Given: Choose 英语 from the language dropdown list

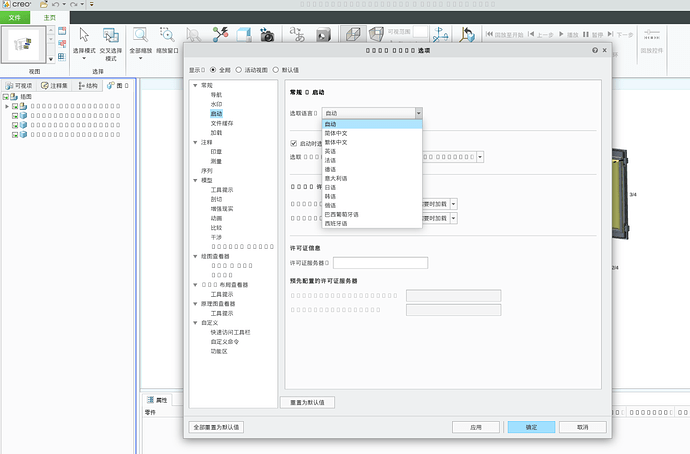Looking at the screenshot, I should pos(331,151).
